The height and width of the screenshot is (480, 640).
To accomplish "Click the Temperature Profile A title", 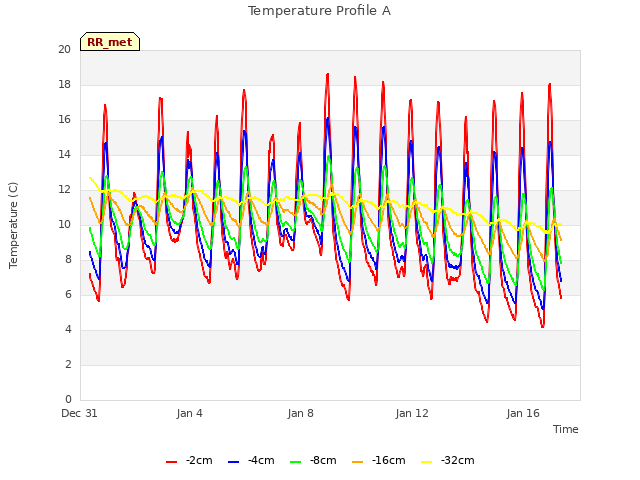I will pyautogui.click(x=320, y=11).
